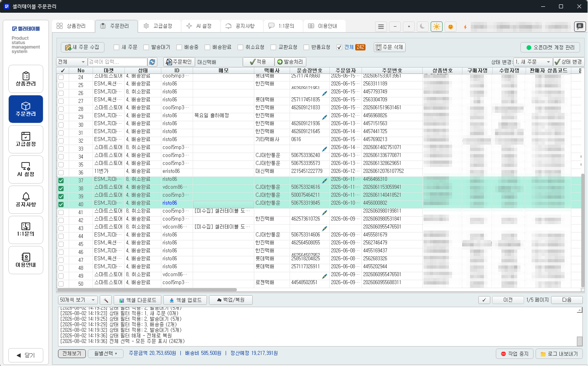588x366 pixels.
Task: Click the 주문 삭제 button
Action: (x=389, y=47)
